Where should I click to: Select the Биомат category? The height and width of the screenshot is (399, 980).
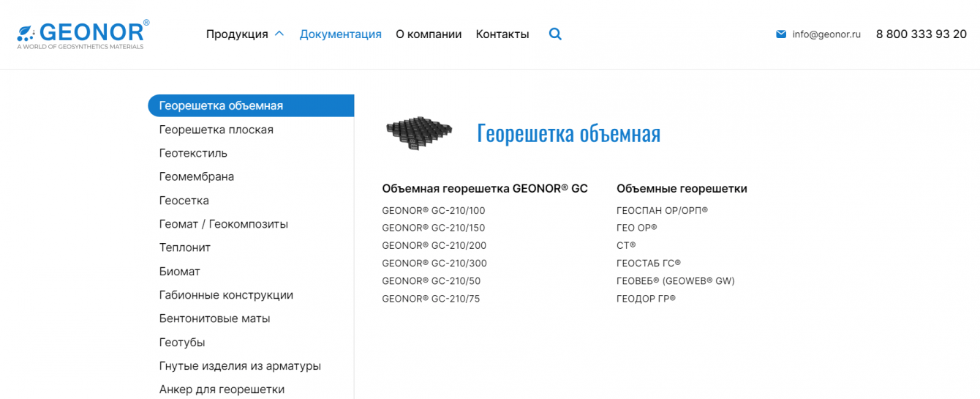click(180, 272)
